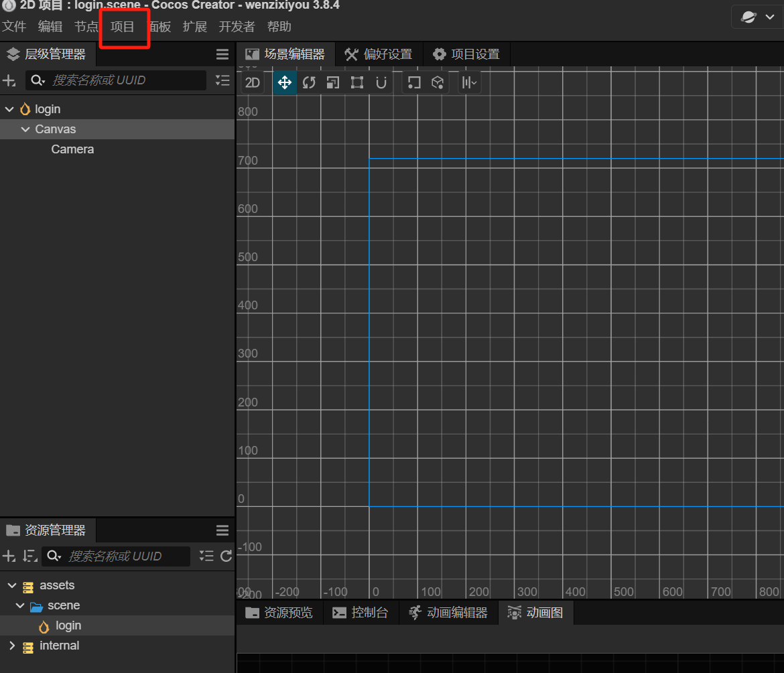Select the 资源管理器 panel tab
The image size is (784, 673).
pyautogui.click(x=48, y=530)
